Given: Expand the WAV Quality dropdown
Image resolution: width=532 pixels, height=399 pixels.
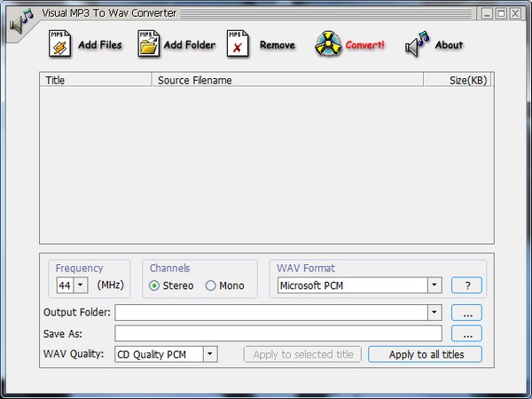Looking at the screenshot, I should pyautogui.click(x=209, y=355).
